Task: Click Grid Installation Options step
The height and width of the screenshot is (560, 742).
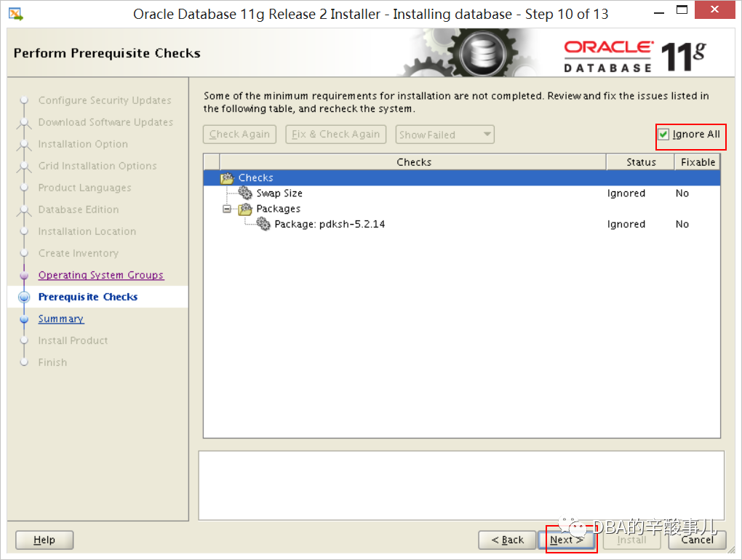Action: pyautogui.click(x=97, y=166)
